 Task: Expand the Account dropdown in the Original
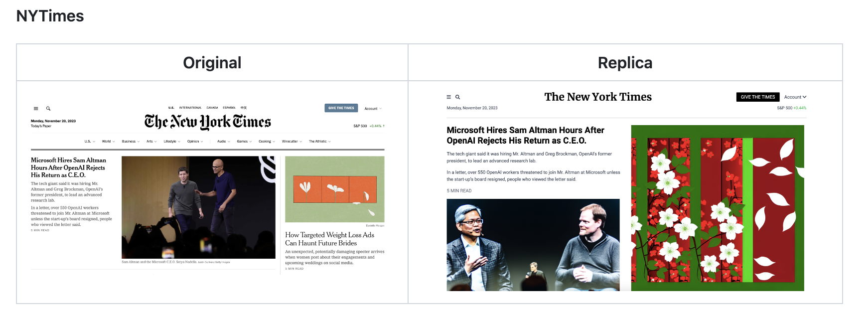373,109
